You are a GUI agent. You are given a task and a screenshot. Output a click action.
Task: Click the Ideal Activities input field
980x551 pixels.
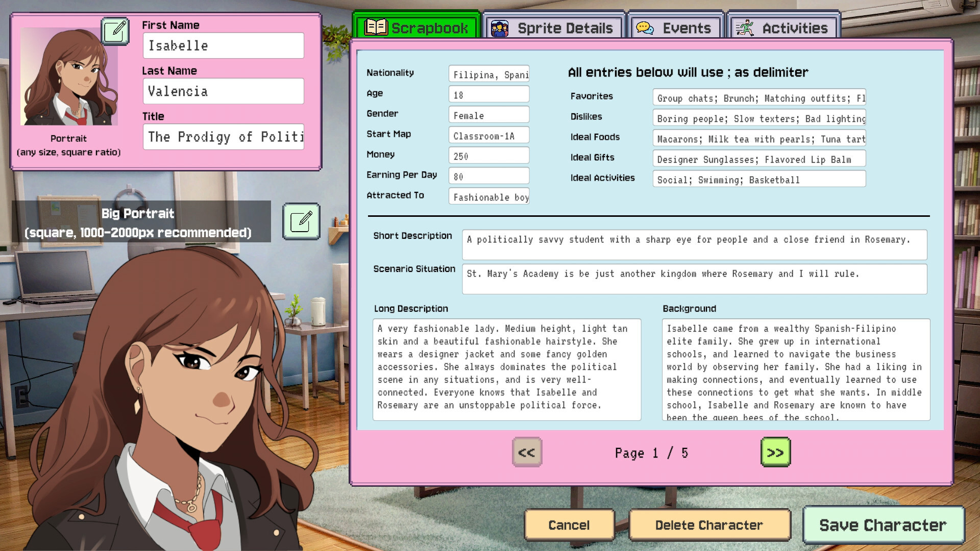click(x=759, y=179)
